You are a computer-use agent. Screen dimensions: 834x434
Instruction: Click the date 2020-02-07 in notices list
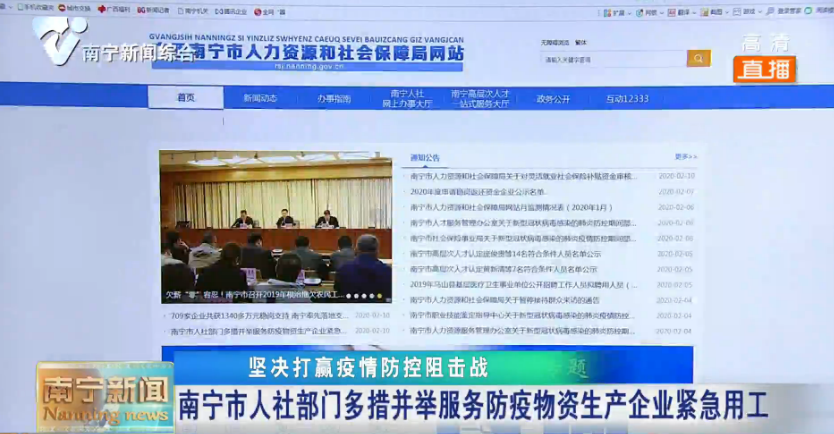(676, 191)
